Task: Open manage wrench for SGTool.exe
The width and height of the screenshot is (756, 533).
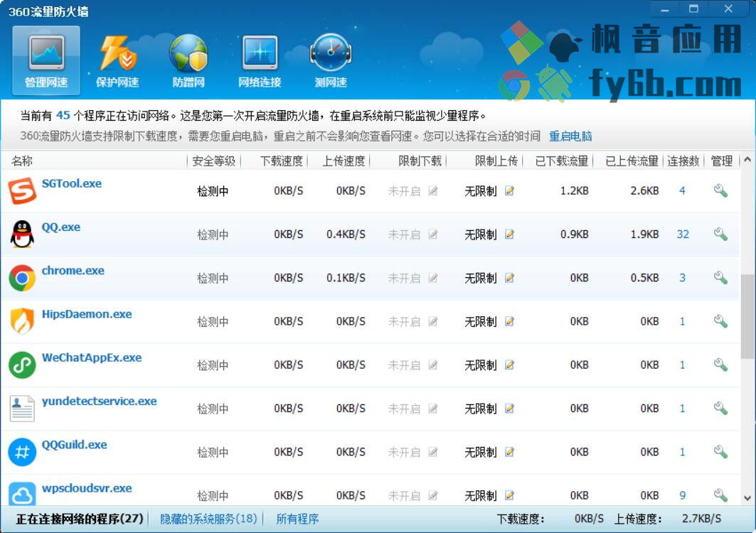Action: (721, 191)
